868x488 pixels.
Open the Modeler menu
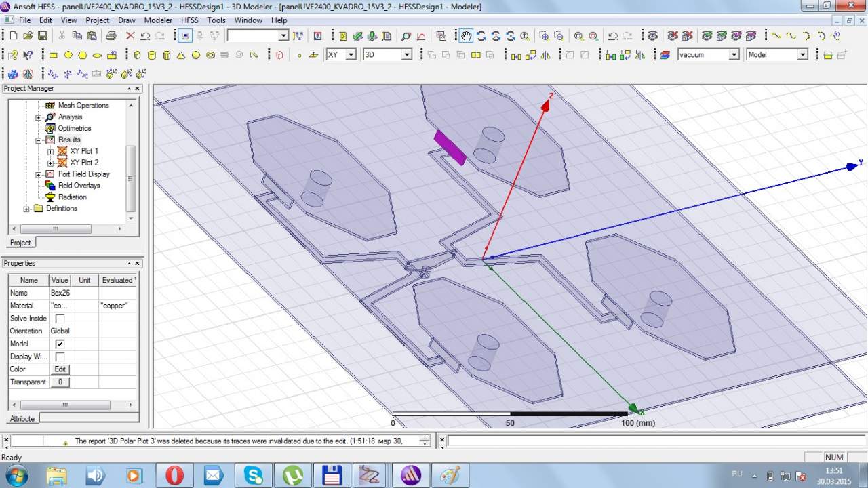click(158, 20)
